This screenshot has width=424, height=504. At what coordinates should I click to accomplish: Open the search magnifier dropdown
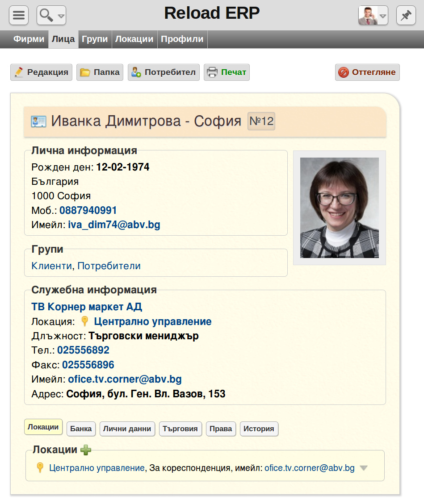pos(51,15)
